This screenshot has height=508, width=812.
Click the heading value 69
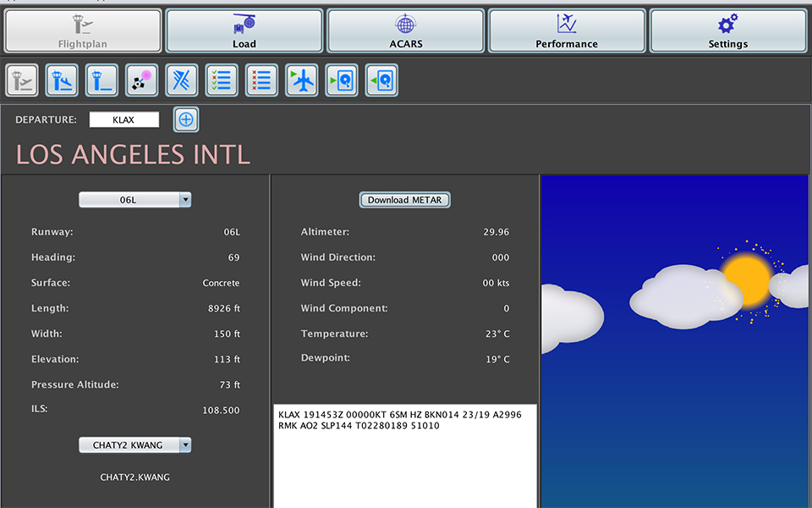tap(234, 257)
